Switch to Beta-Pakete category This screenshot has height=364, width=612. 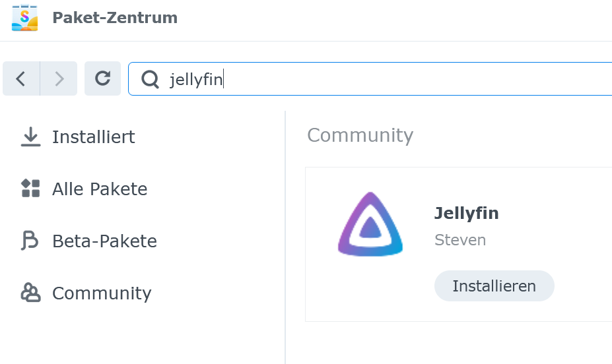click(104, 241)
